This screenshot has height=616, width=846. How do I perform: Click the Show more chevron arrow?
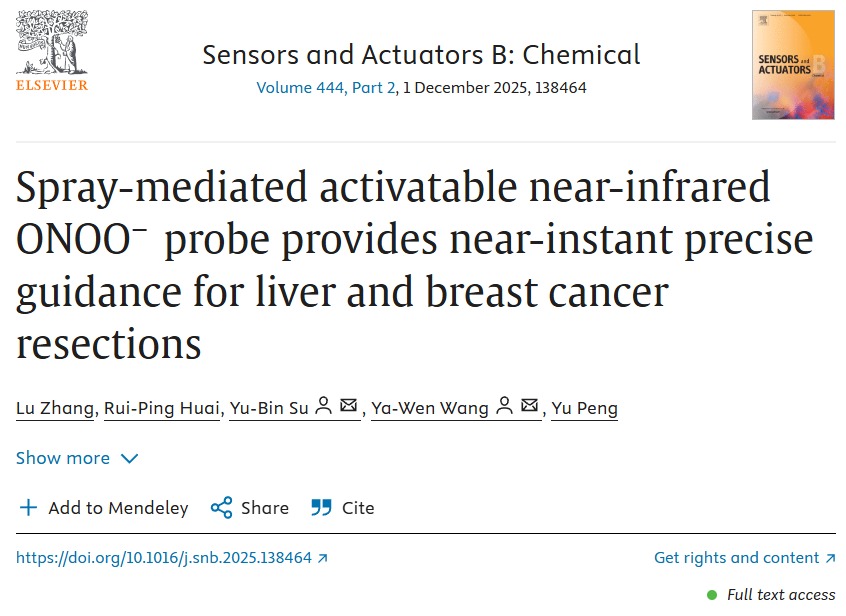coord(129,458)
